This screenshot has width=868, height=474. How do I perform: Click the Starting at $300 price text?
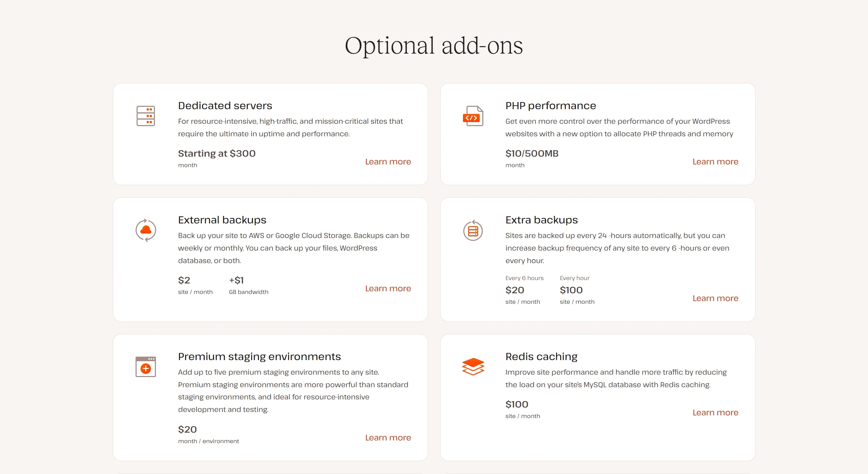point(217,154)
